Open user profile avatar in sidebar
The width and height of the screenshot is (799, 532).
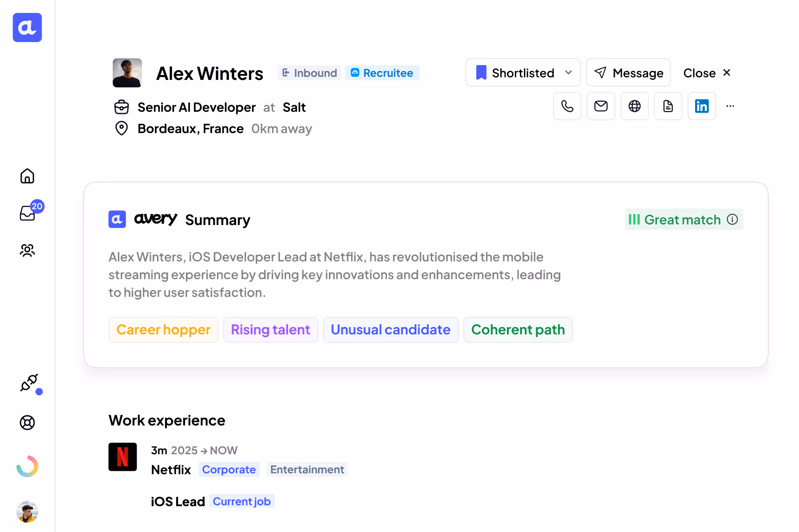pyautogui.click(x=27, y=512)
